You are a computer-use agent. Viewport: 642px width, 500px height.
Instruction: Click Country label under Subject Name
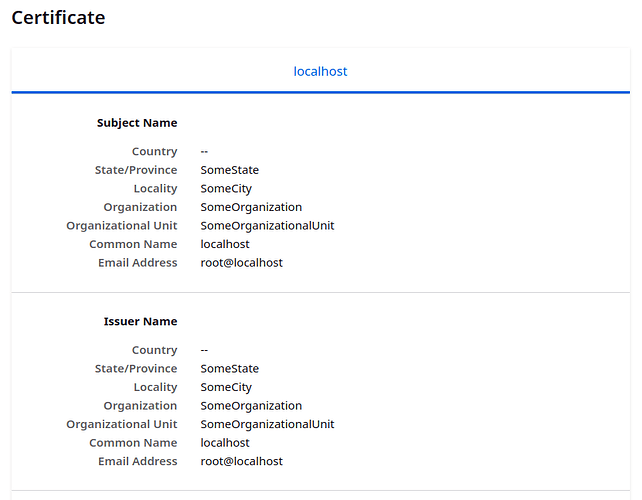pos(154,152)
